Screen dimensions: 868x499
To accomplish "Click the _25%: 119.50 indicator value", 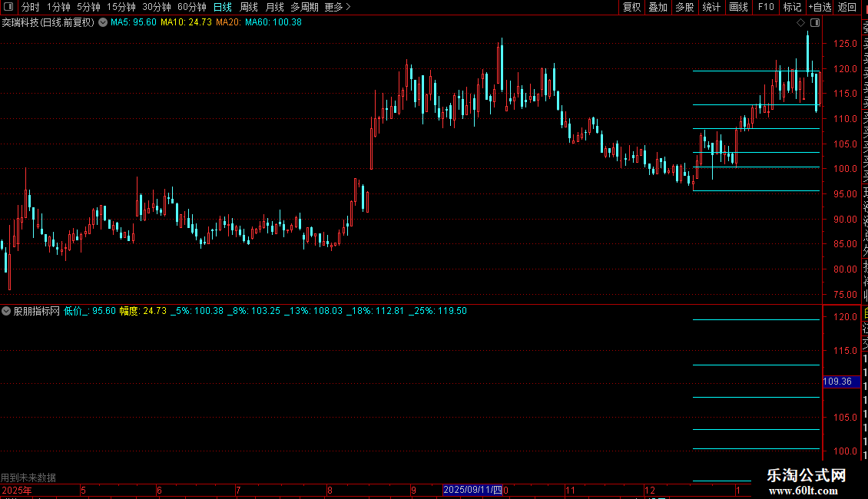I will pyautogui.click(x=438, y=311).
